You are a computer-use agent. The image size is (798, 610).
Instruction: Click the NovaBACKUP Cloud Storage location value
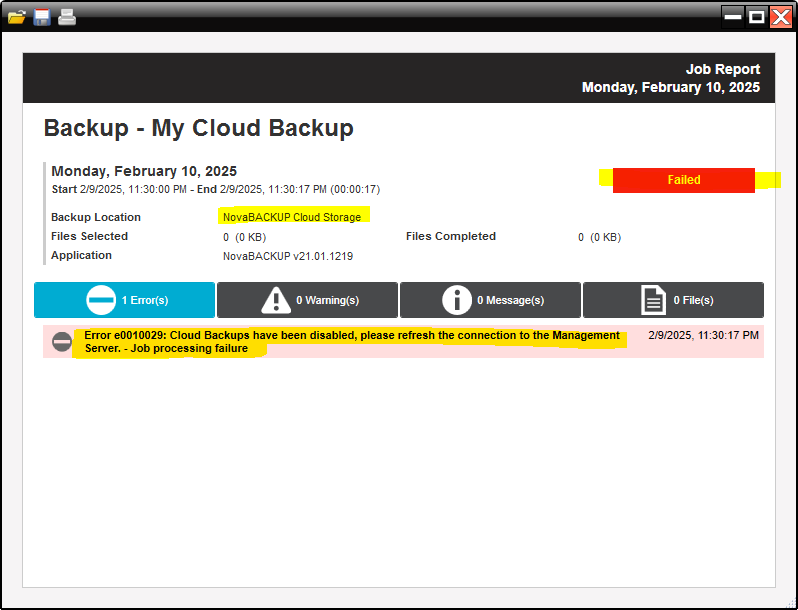click(x=292, y=217)
